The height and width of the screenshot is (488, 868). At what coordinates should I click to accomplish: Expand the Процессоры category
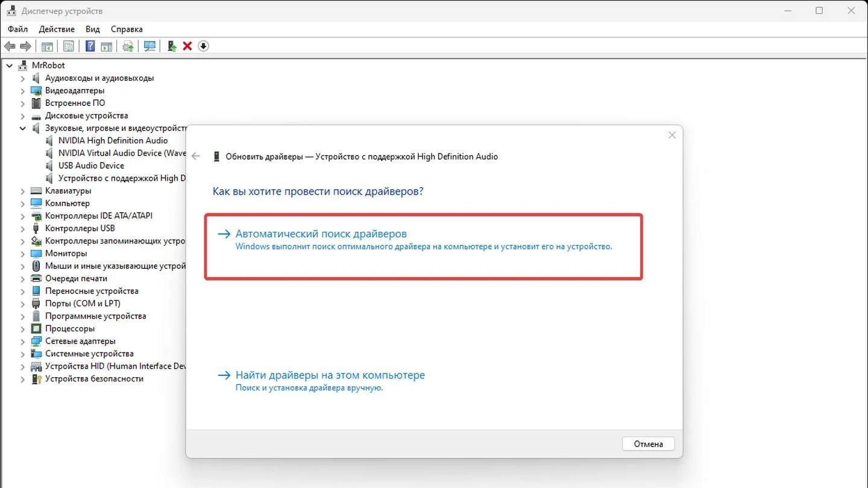point(23,329)
